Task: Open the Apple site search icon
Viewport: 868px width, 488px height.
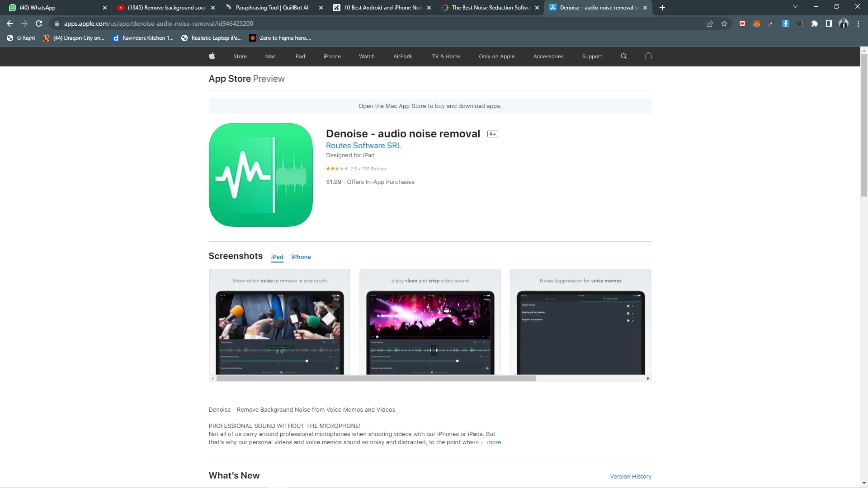Action: tap(624, 56)
